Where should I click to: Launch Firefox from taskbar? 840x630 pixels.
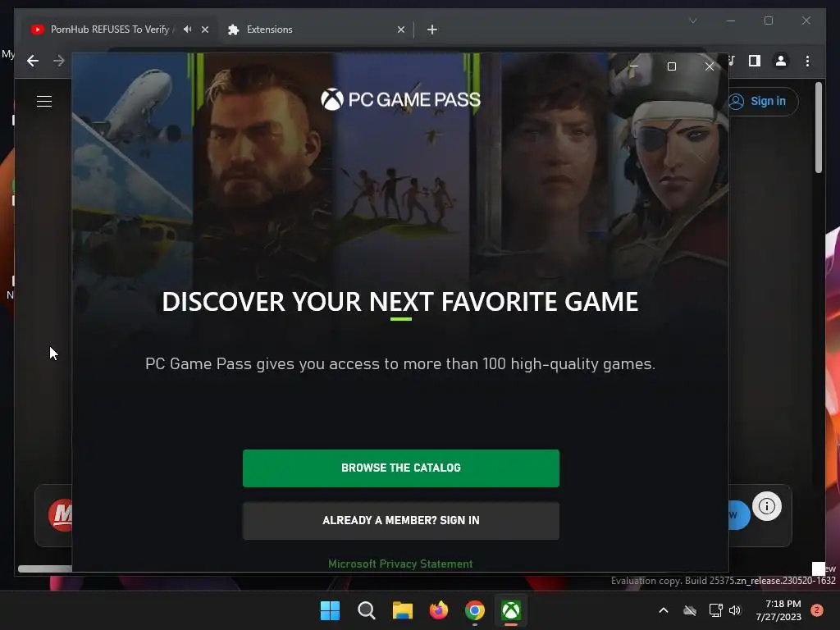click(x=439, y=610)
